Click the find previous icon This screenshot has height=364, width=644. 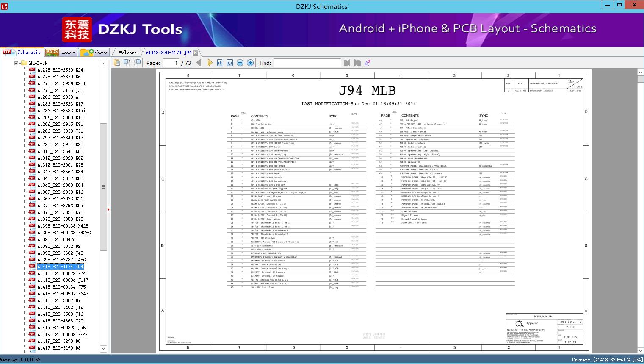[x=347, y=63]
